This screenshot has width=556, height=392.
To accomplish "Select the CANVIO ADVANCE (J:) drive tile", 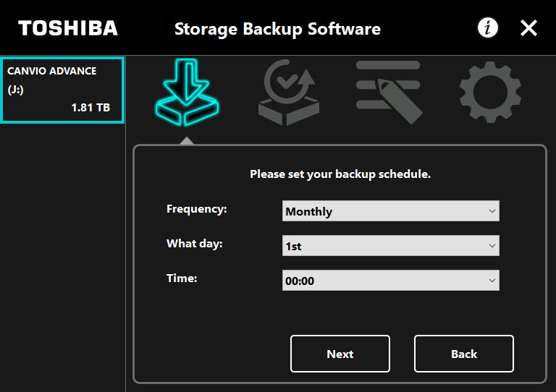I will [x=62, y=90].
